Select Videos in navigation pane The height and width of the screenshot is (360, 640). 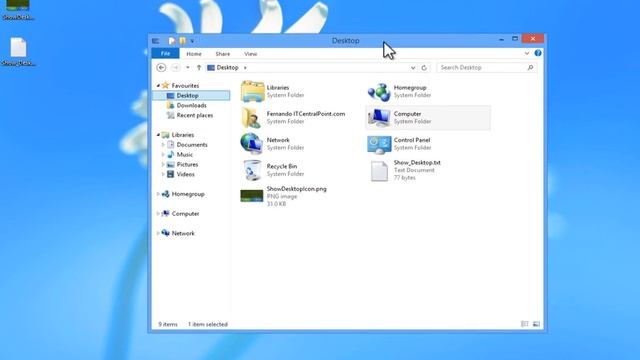185,174
